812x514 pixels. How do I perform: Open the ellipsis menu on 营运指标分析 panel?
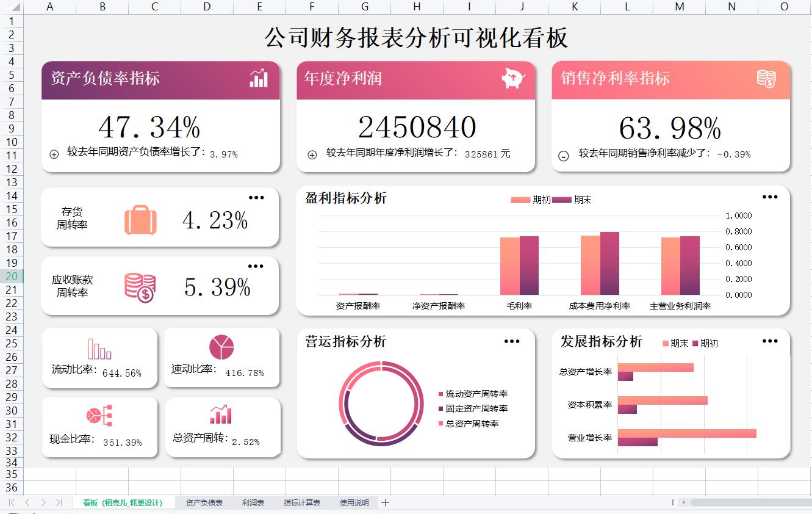pos(511,342)
